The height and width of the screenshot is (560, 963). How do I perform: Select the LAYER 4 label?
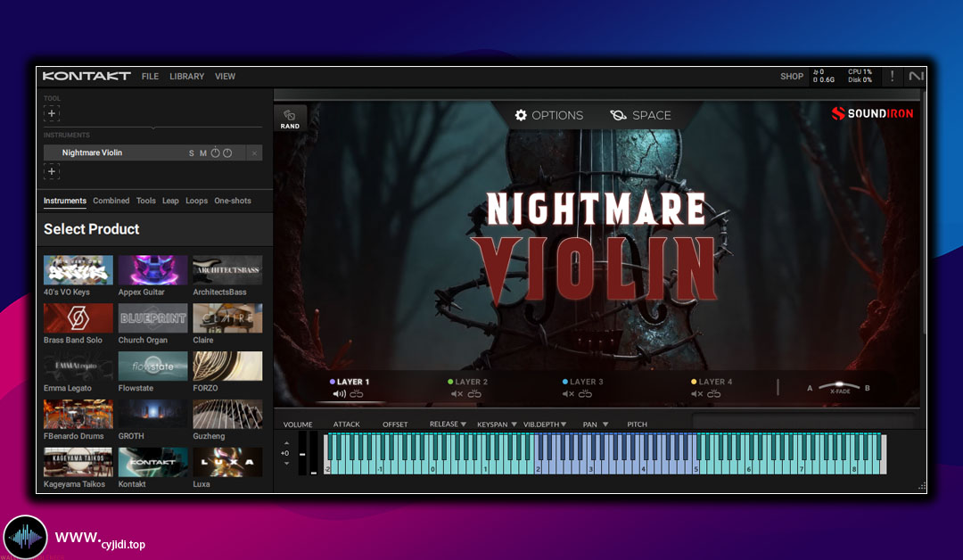point(715,382)
